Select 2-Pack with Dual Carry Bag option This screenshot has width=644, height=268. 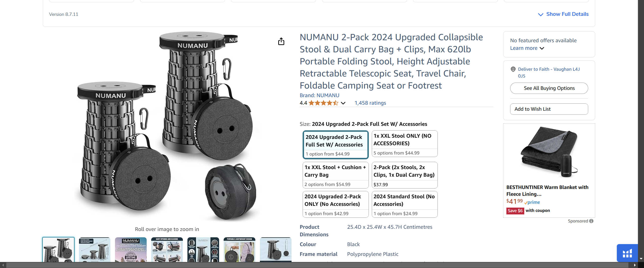click(x=405, y=175)
